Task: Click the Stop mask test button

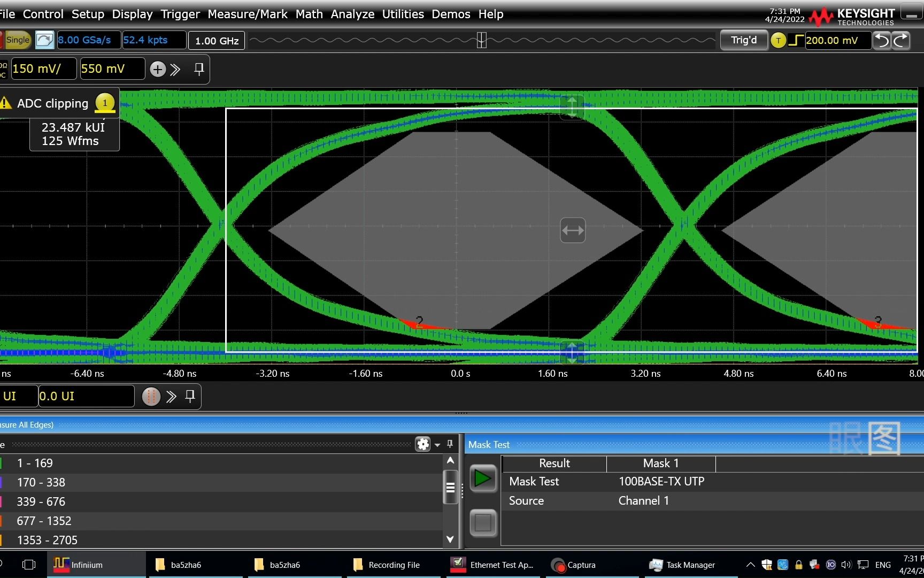Action: [483, 522]
